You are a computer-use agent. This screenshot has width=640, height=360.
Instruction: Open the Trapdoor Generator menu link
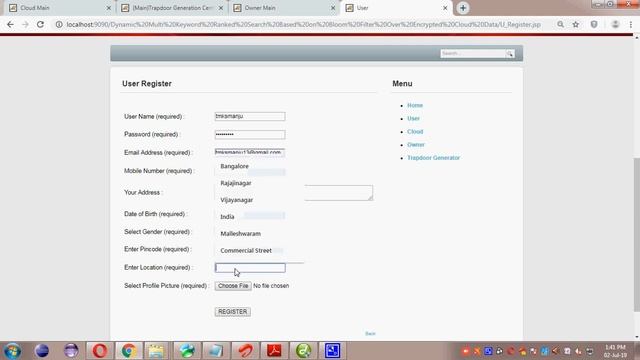[433, 158]
